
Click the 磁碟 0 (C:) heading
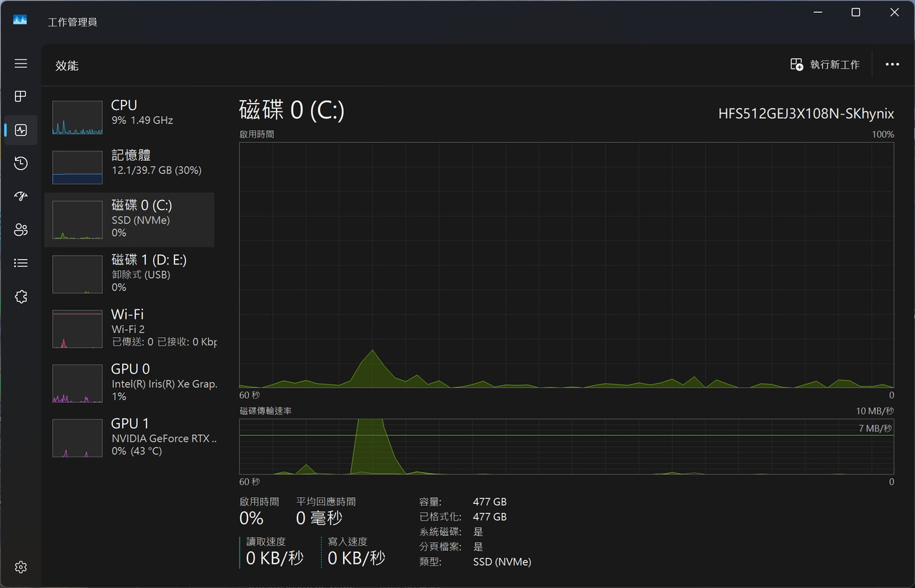pos(292,110)
